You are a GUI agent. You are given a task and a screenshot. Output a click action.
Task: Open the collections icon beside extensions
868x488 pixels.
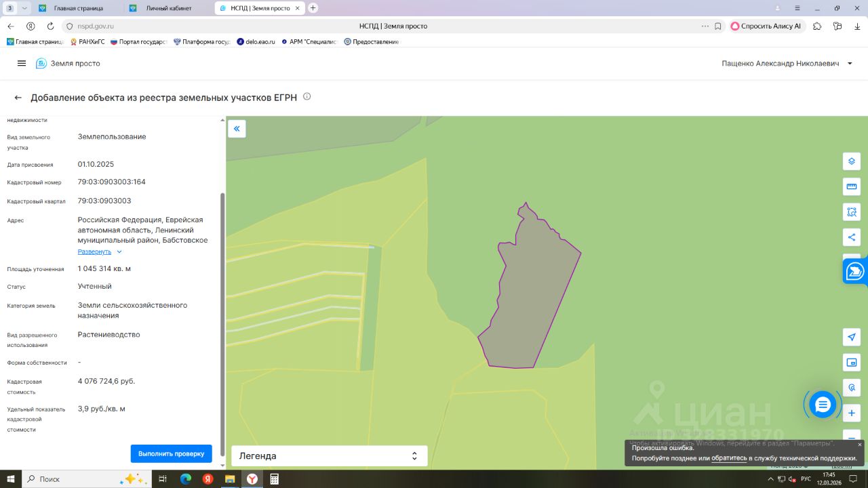point(837,26)
